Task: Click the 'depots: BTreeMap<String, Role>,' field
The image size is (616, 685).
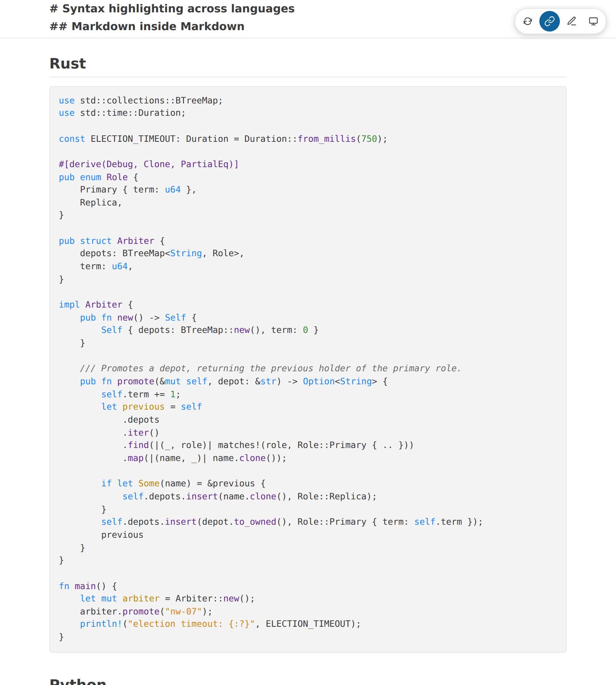Action: click(x=162, y=253)
